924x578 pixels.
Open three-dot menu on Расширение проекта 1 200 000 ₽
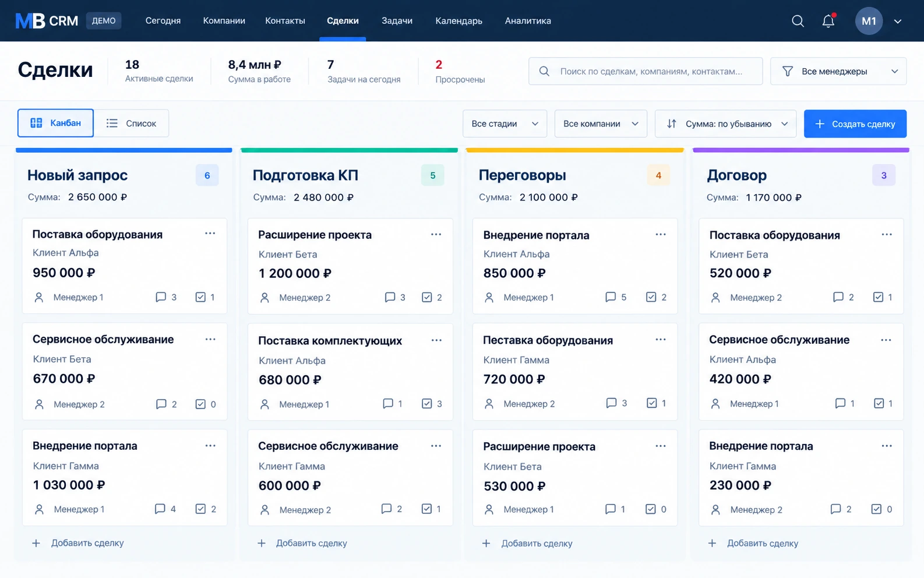pyautogui.click(x=436, y=234)
